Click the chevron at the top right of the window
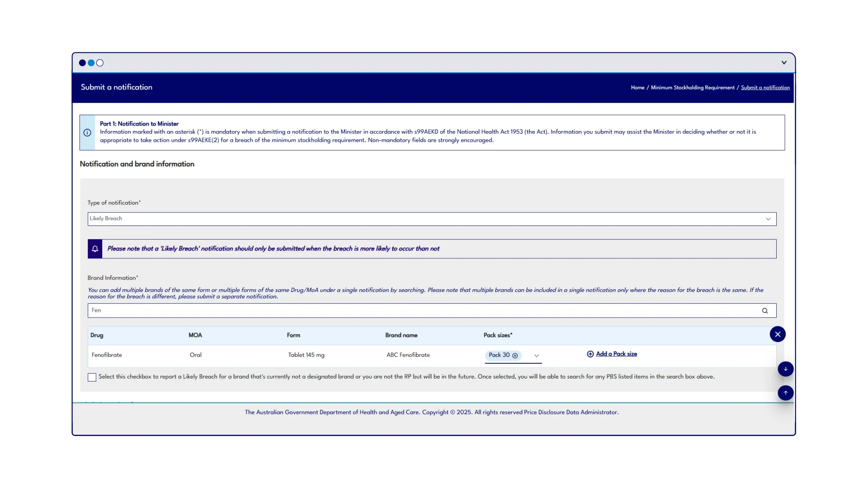 coord(784,62)
